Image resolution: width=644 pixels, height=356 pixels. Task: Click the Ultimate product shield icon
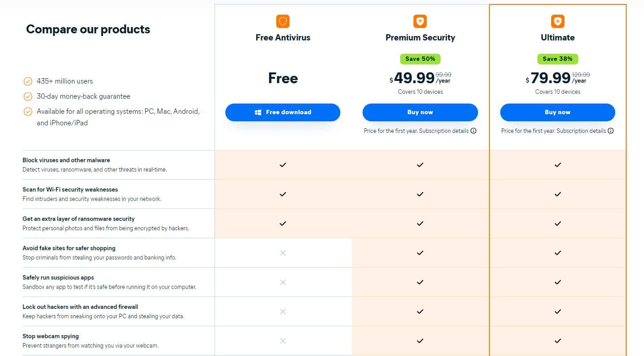pyautogui.click(x=558, y=21)
